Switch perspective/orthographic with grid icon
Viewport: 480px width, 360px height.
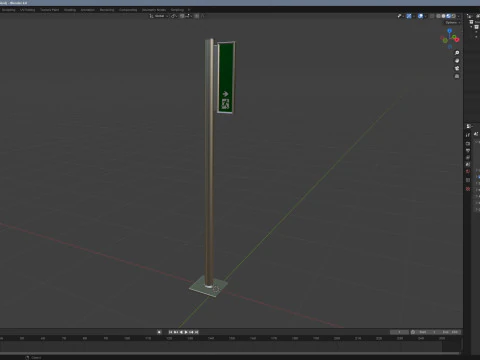(457, 76)
